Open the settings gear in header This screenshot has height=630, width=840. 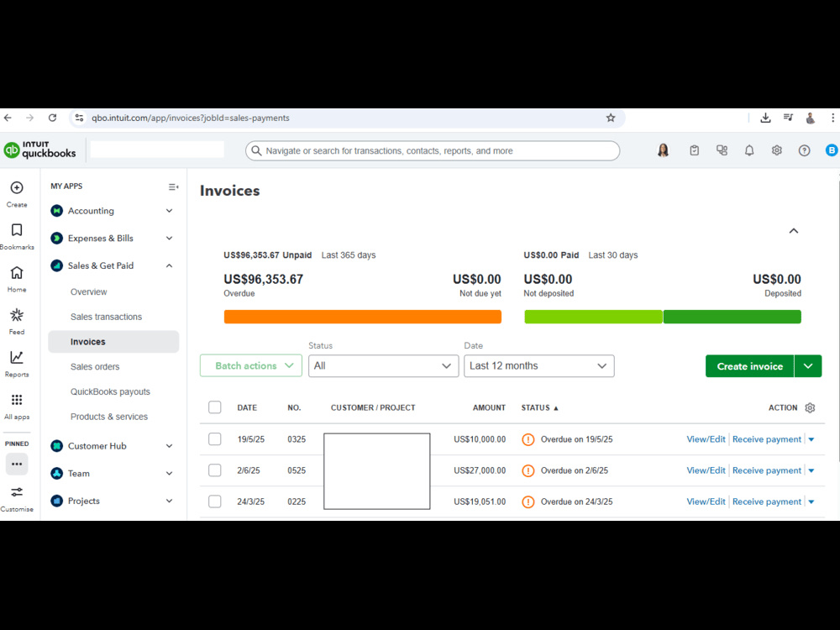tap(777, 150)
